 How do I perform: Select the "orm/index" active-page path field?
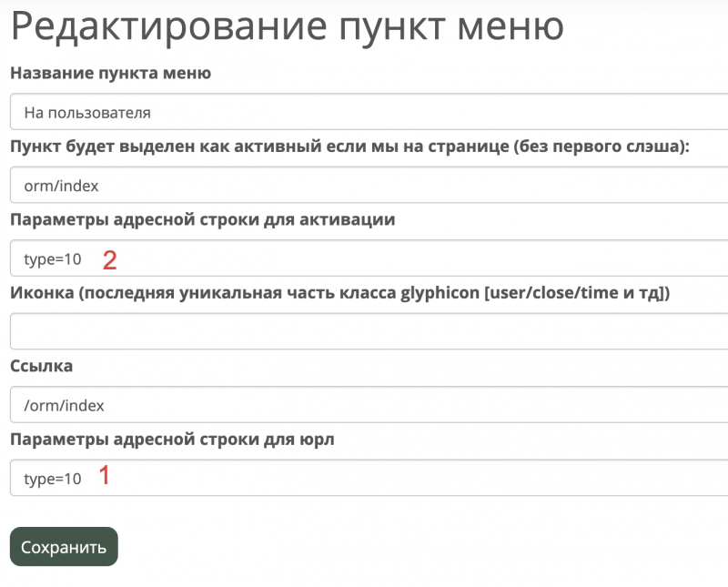click(x=182, y=184)
